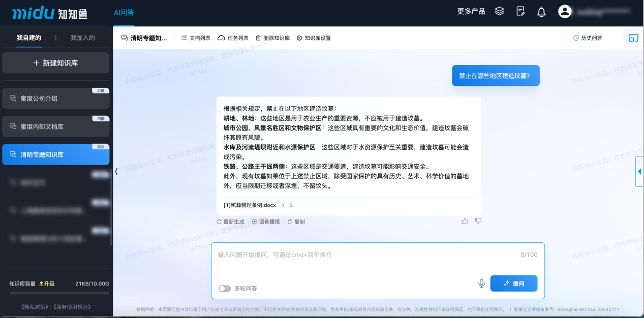Image resolution: width=644 pixels, height=318 pixels.
Task: Click the notification bell icon
Action: pos(541,11)
